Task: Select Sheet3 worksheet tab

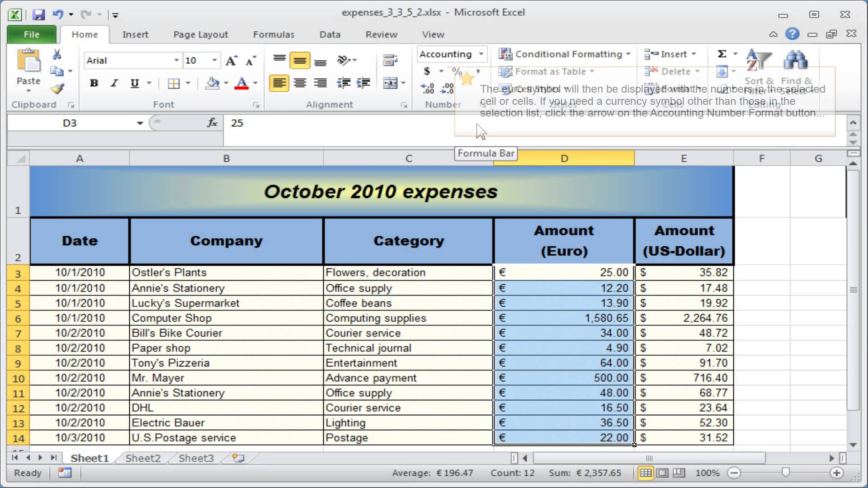Action: tap(196, 458)
